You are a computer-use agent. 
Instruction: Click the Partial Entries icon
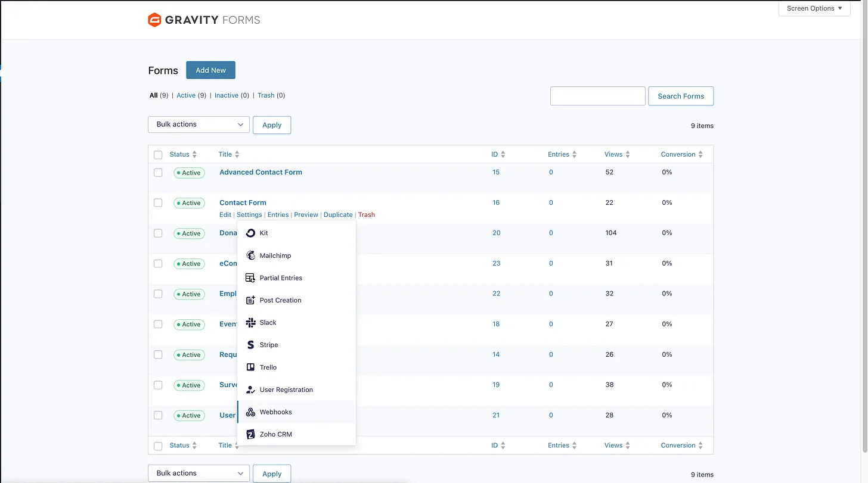[250, 278]
